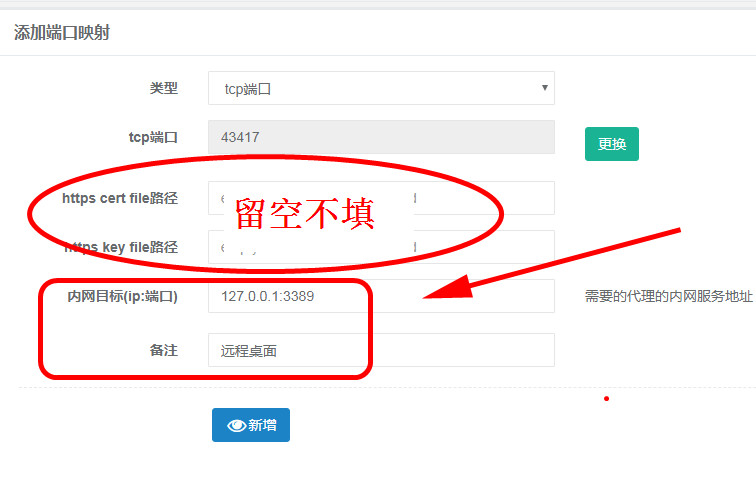Click the eye icon on the 新增 button

tap(236, 425)
